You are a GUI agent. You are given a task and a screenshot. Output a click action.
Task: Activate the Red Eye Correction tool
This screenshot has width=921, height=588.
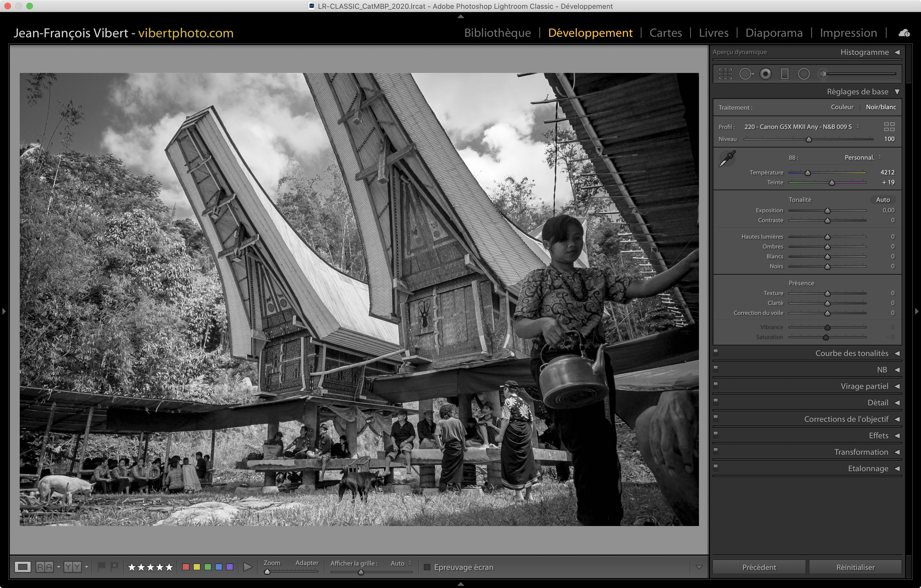765,74
